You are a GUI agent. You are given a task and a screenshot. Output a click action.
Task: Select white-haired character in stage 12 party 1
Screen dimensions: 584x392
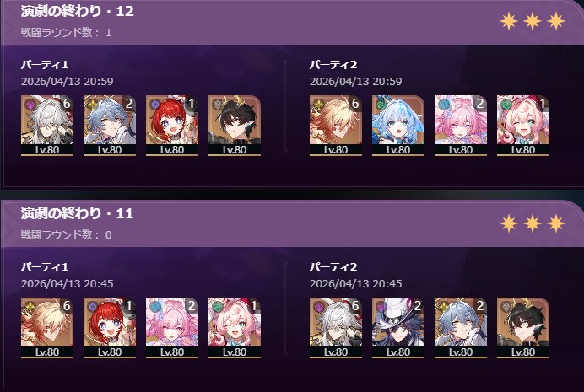click(47, 126)
